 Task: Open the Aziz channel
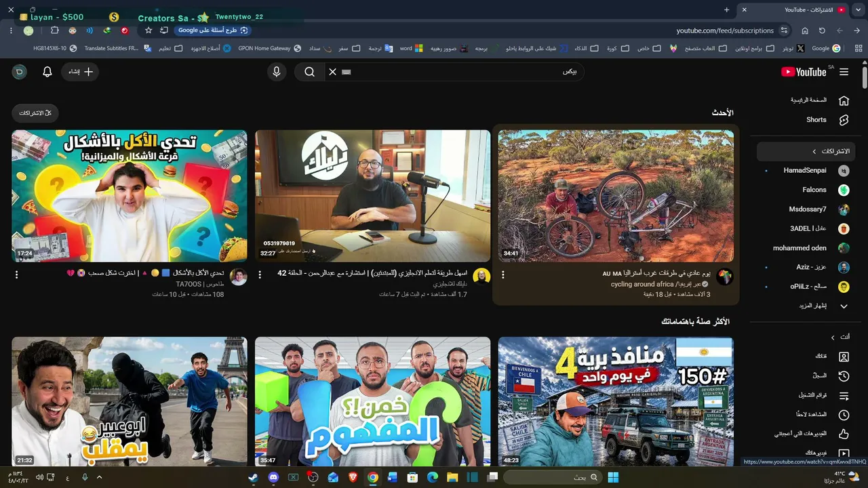pyautogui.click(x=806, y=268)
